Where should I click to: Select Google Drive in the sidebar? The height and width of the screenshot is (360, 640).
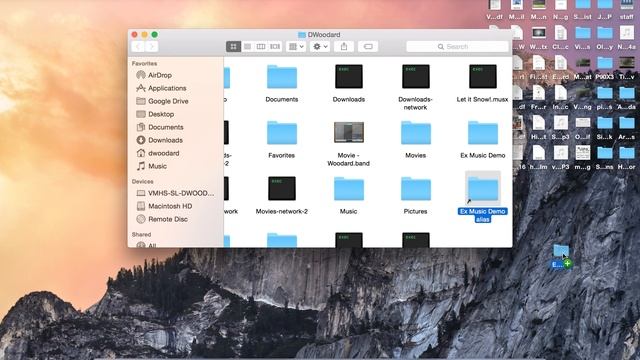pyautogui.click(x=168, y=101)
